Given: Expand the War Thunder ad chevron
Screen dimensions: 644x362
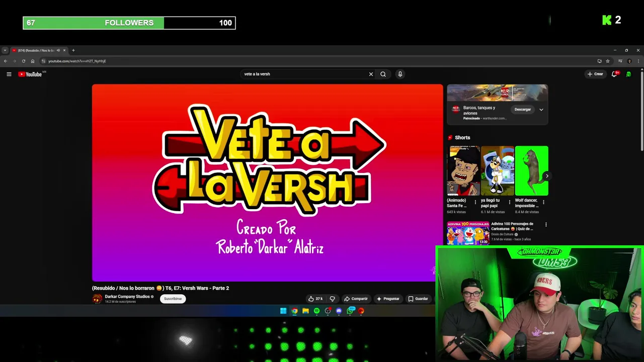Looking at the screenshot, I should [541, 110].
